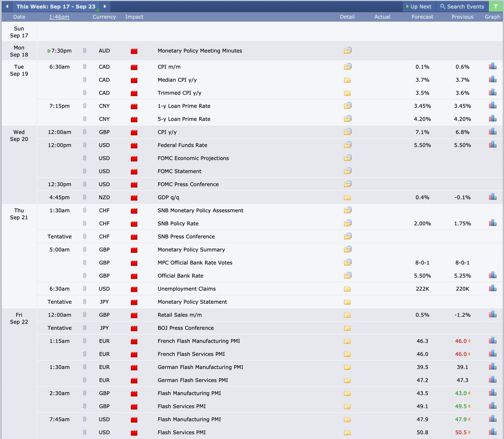Click the 1:46pm time link

(x=59, y=17)
